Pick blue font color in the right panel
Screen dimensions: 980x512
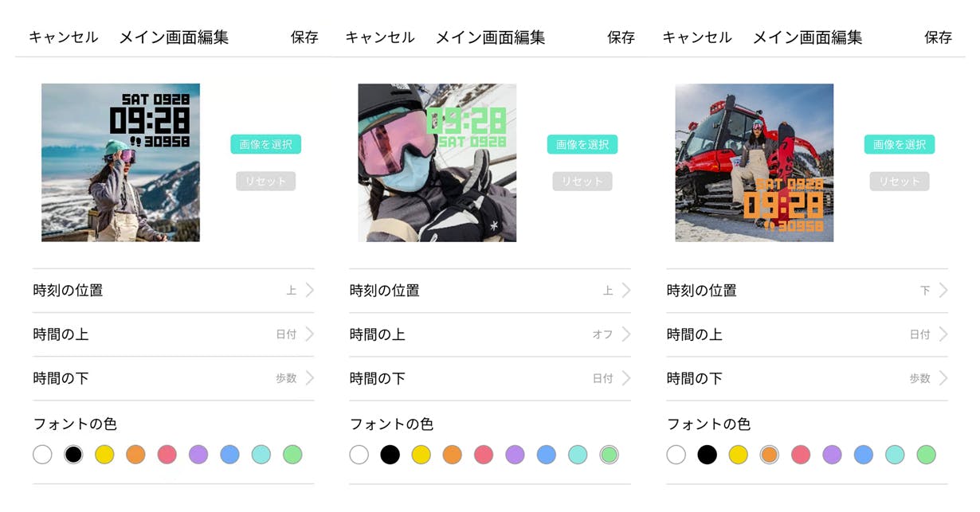[863, 455]
